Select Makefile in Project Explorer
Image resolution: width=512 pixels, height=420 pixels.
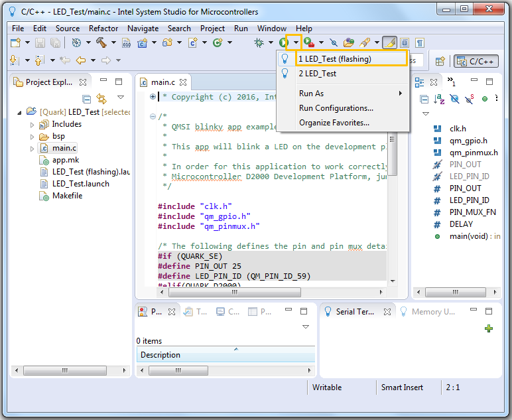pos(67,196)
